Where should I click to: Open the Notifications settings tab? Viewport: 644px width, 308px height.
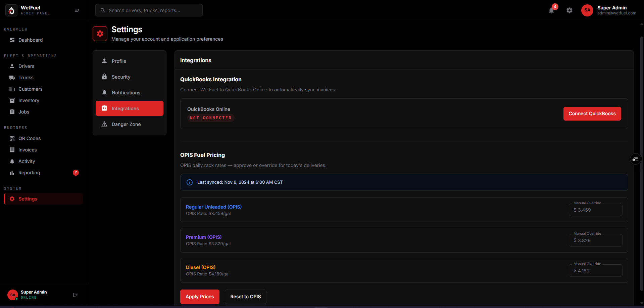(x=130, y=93)
